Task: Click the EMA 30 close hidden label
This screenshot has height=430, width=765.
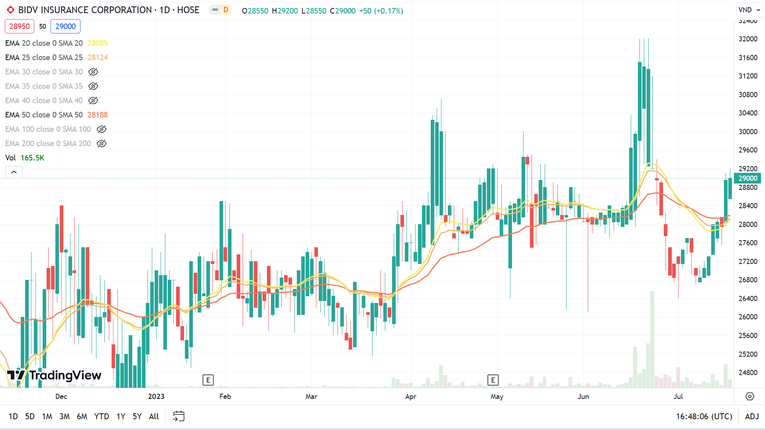Action: 44,72
